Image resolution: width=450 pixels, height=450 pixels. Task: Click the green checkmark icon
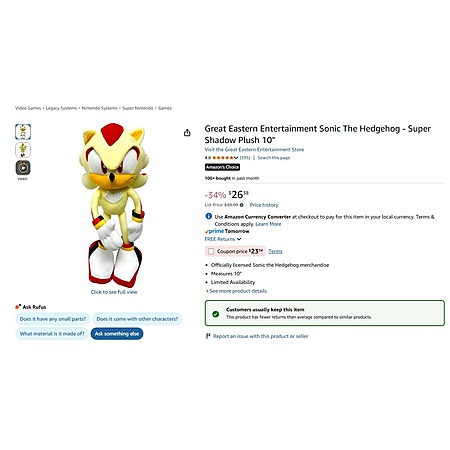point(216,314)
